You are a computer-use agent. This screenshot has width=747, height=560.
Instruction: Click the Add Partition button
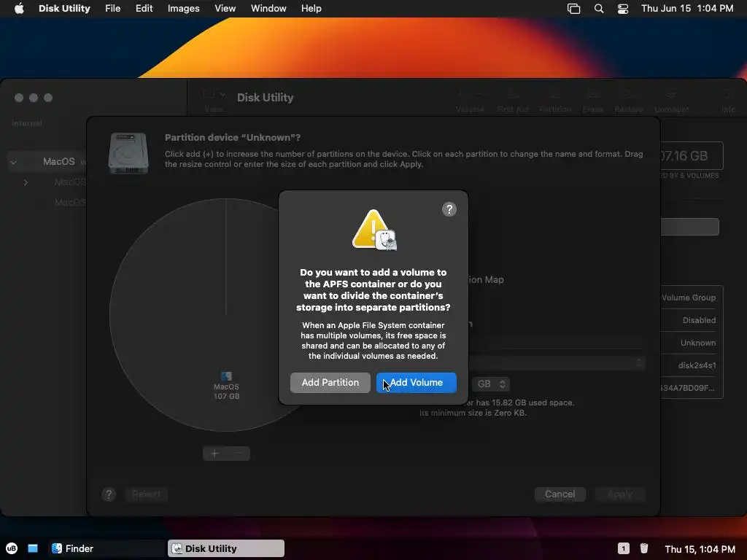point(330,382)
